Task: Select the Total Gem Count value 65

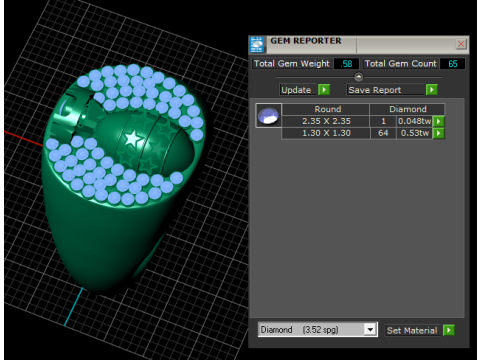Action: 452,64
